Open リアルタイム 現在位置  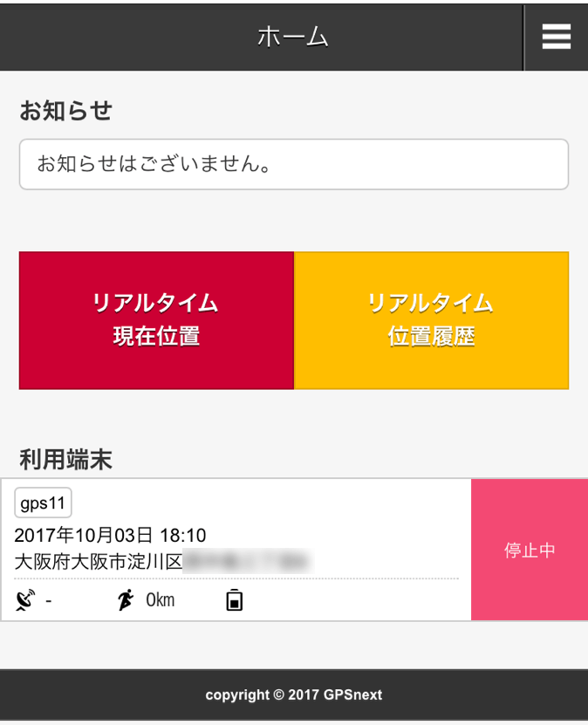pyautogui.click(x=156, y=320)
